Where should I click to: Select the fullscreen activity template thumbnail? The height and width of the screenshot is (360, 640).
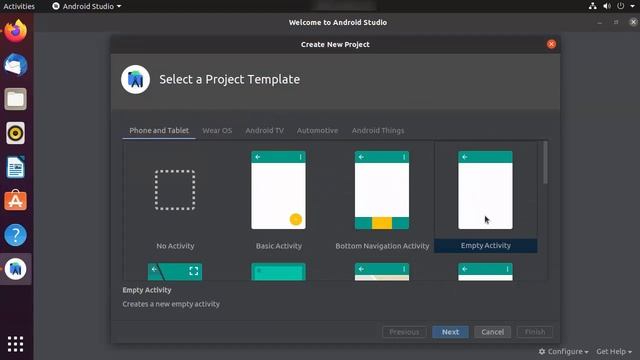175,271
